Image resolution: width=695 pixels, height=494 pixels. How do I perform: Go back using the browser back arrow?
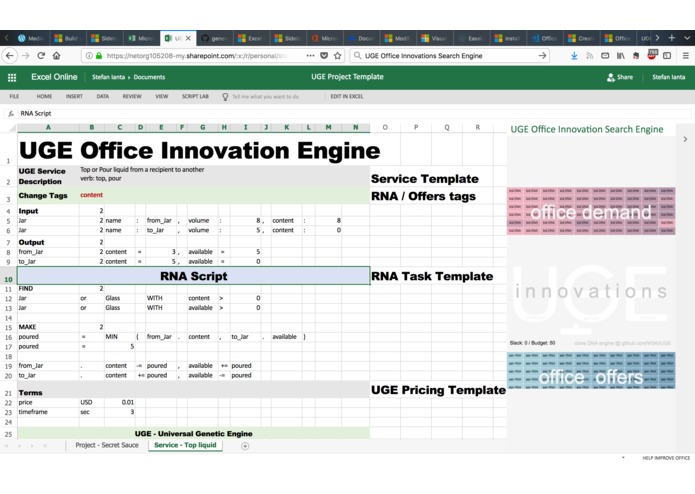(x=10, y=56)
